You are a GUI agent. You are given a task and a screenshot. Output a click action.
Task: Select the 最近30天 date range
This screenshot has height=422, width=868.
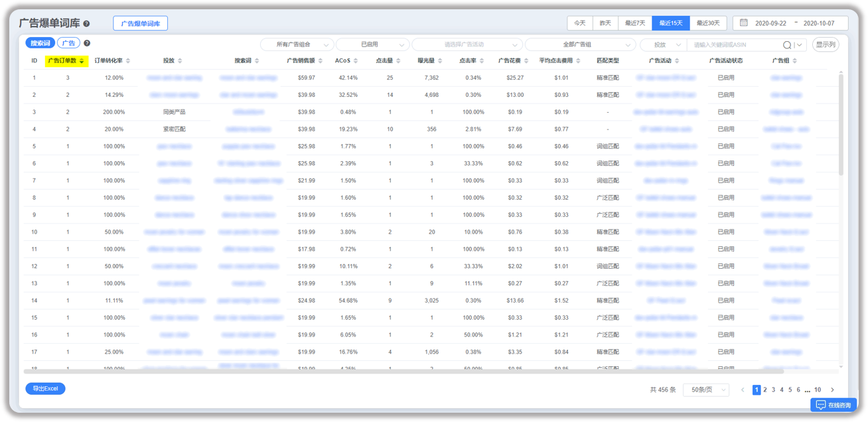coord(708,23)
